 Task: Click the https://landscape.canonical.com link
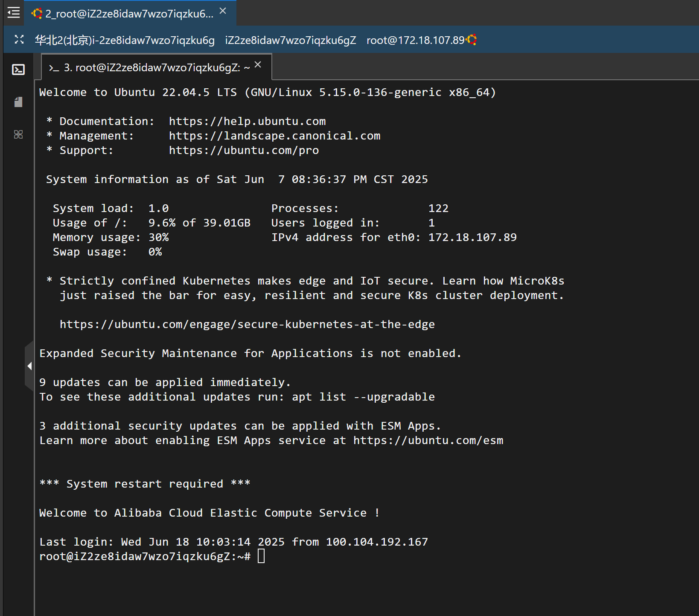[x=274, y=136]
